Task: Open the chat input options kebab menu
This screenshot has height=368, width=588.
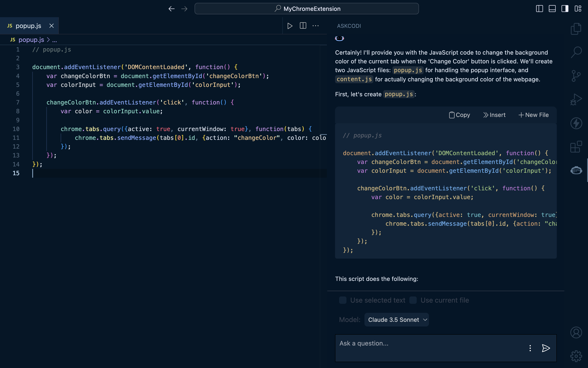Action: (530, 348)
